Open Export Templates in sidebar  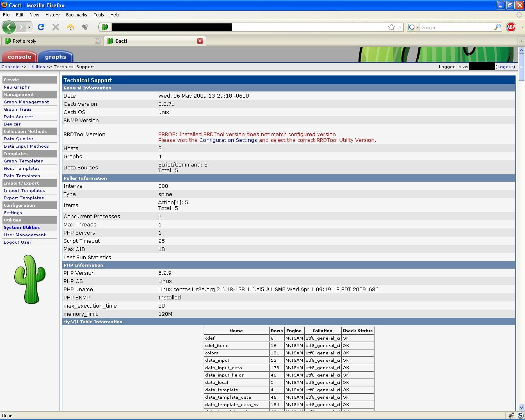click(x=24, y=198)
